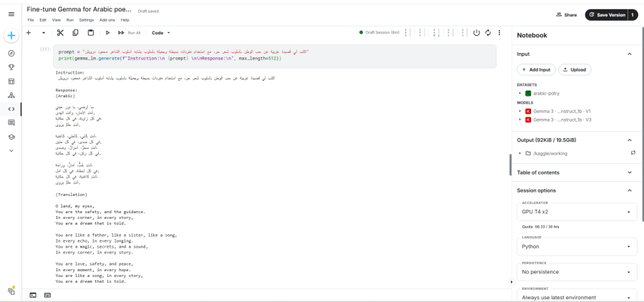Open the console icon in bottom bar
This screenshot has height=302, width=644.
coord(33,295)
